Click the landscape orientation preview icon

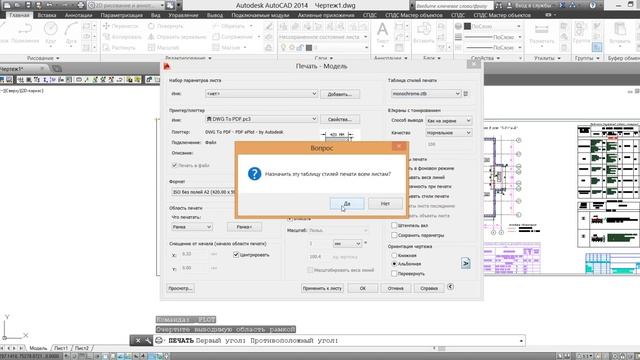click(465, 263)
